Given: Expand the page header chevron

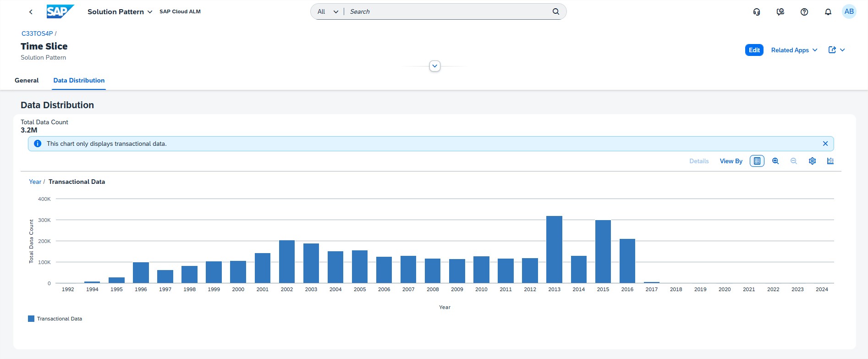Looking at the screenshot, I should tap(435, 66).
